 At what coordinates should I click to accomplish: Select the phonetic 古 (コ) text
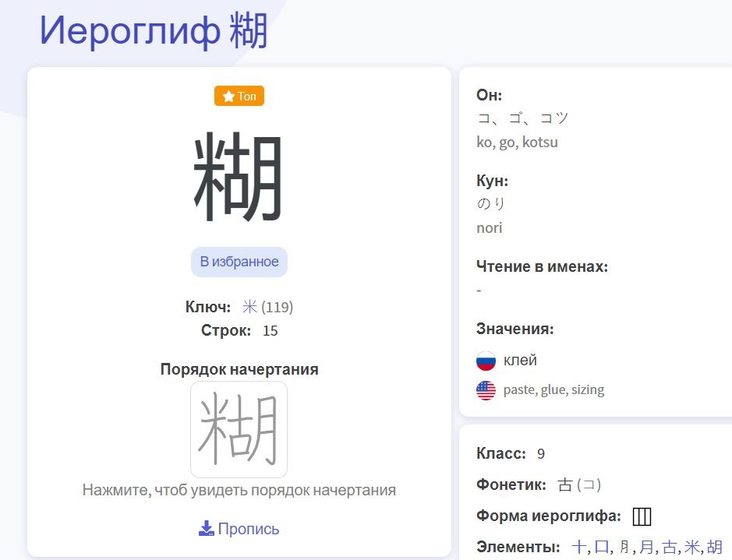pos(579,485)
